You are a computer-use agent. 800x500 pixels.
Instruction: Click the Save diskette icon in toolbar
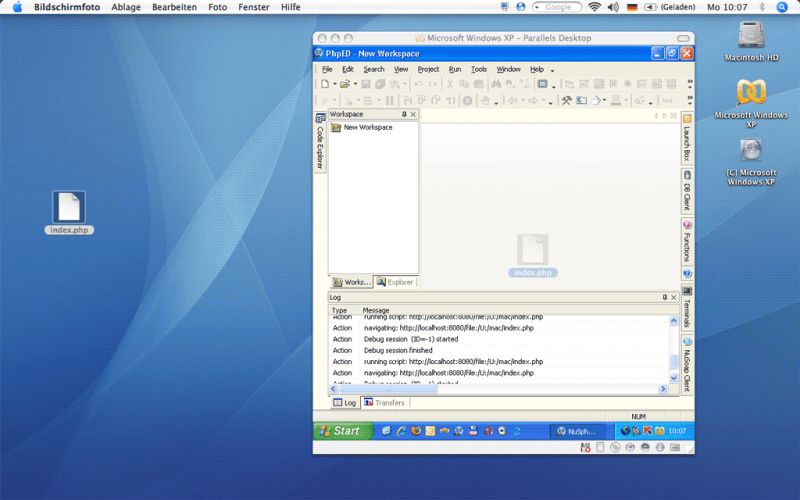[366, 84]
